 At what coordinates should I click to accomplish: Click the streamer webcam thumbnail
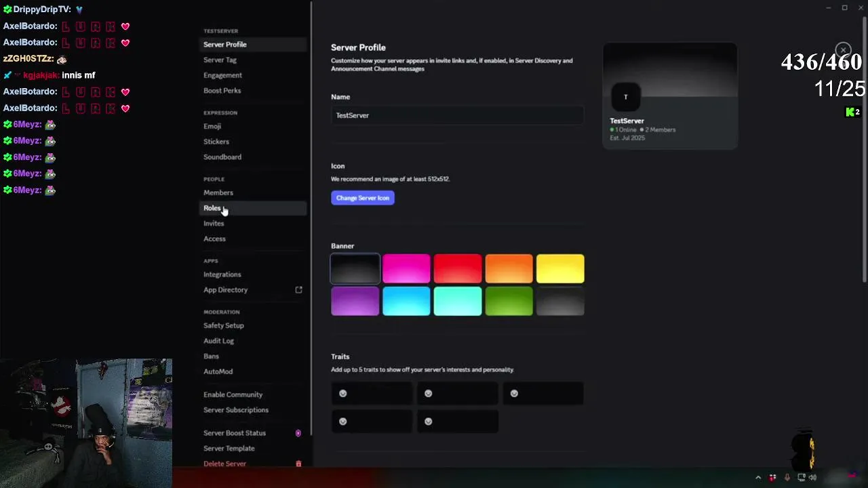pyautogui.click(x=86, y=423)
